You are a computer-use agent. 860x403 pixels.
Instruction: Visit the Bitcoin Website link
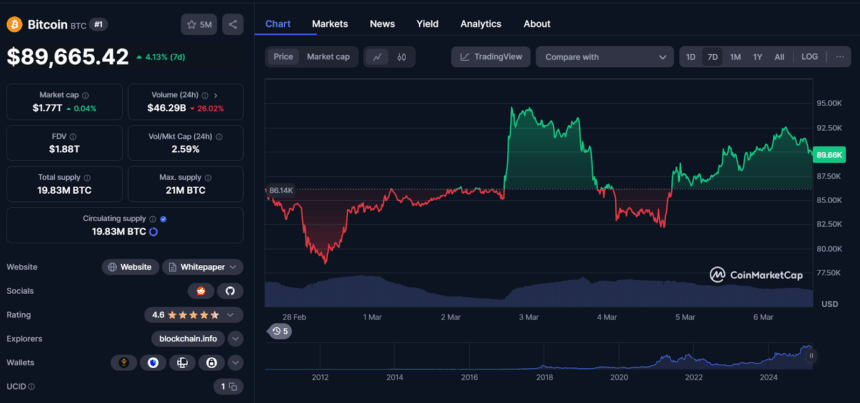point(130,267)
